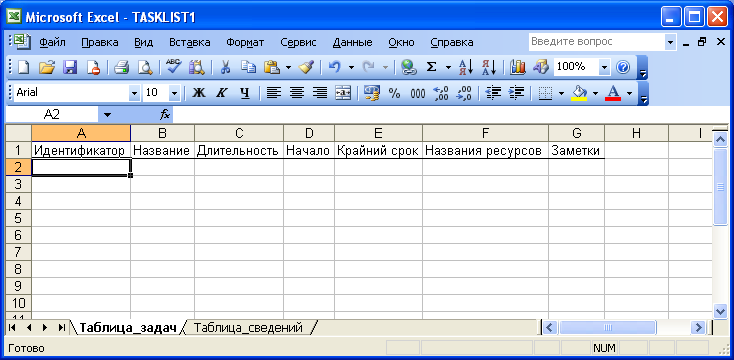Toggle center alignment
734x360 pixels.
coord(297,93)
